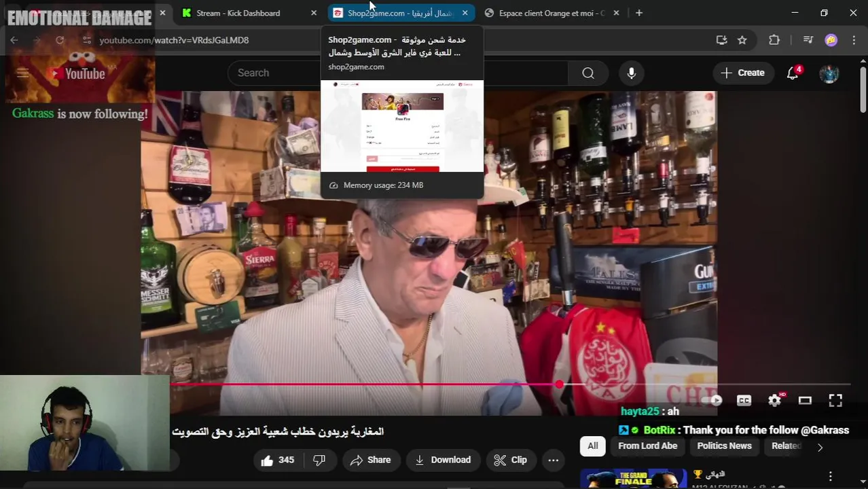Image resolution: width=868 pixels, height=489 pixels.
Task: Click the Download button
Action: [443, 460]
